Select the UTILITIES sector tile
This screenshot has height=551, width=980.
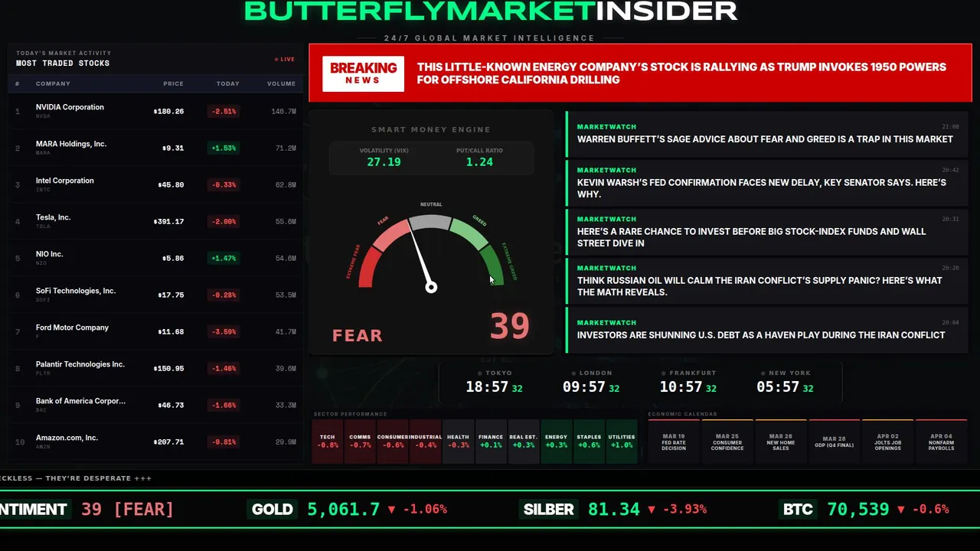tap(622, 441)
